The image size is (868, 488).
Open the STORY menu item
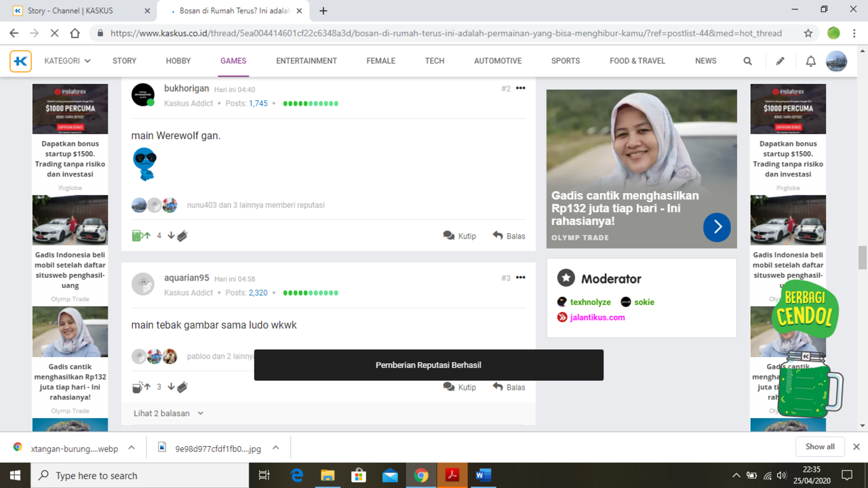(124, 61)
